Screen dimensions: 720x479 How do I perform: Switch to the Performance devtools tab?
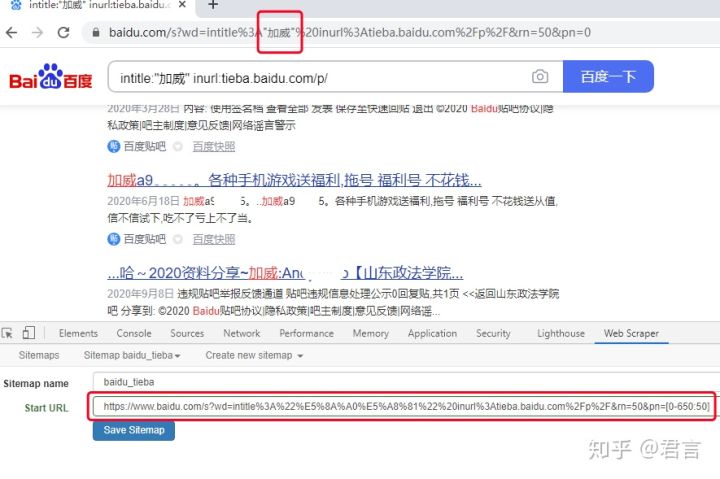pyautogui.click(x=306, y=333)
